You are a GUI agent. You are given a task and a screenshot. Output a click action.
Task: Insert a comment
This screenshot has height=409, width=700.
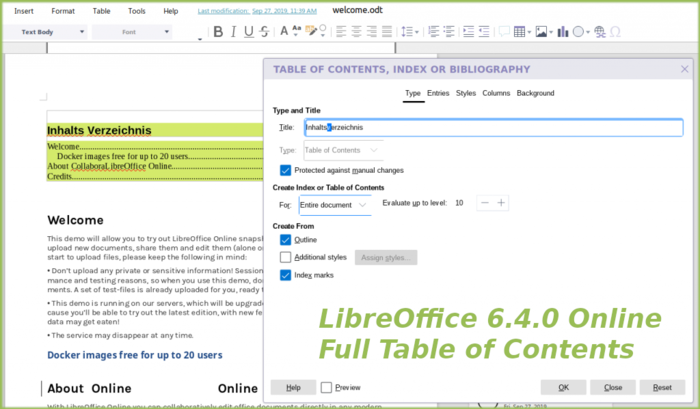pos(504,31)
